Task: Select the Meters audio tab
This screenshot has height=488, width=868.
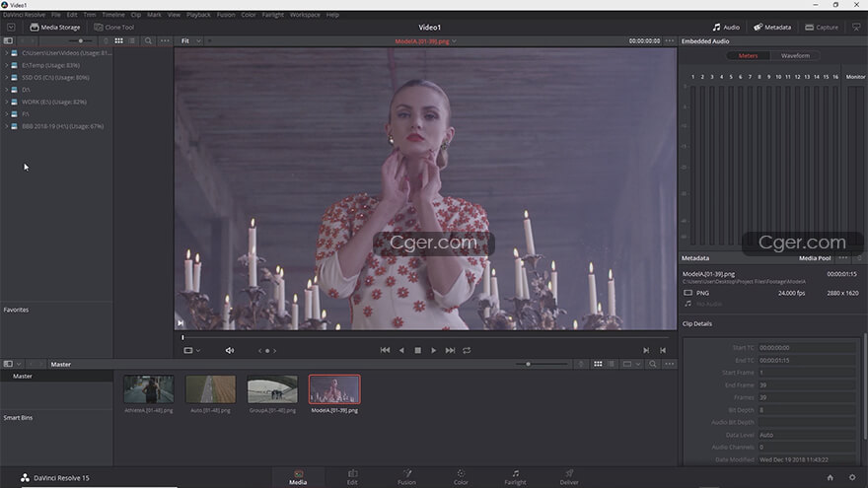Action: tap(748, 56)
